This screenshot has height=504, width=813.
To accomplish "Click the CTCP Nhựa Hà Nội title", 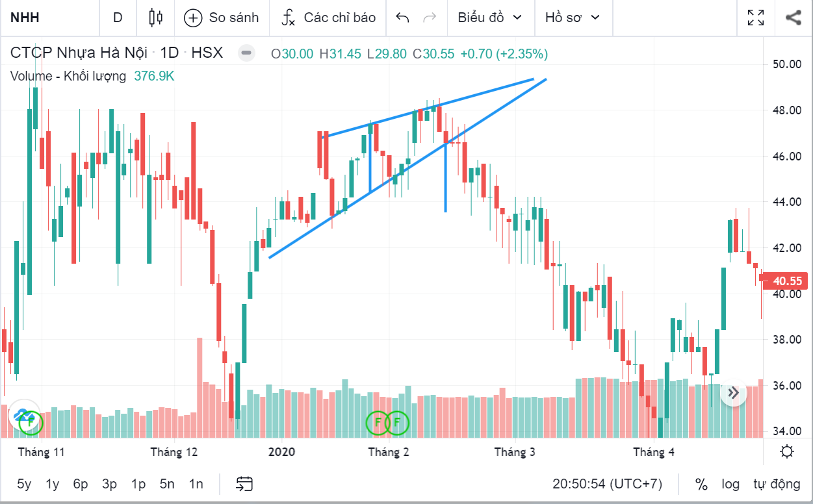I will click(79, 53).
